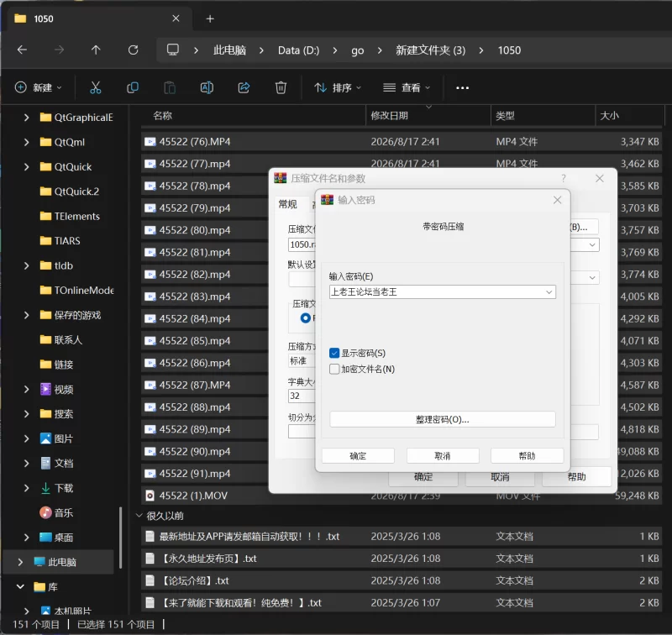The height and width of the screenshot is (635, 672).
Task: Click the file icon of 45522 (1).MOV
Action: pyautogui.click(x=150, y=496)
